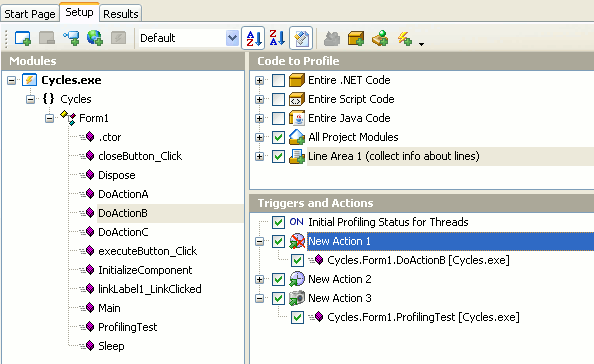Check the Entire Java Code checkbox
This screenshot has height=364, width=594.
[278, 118]
